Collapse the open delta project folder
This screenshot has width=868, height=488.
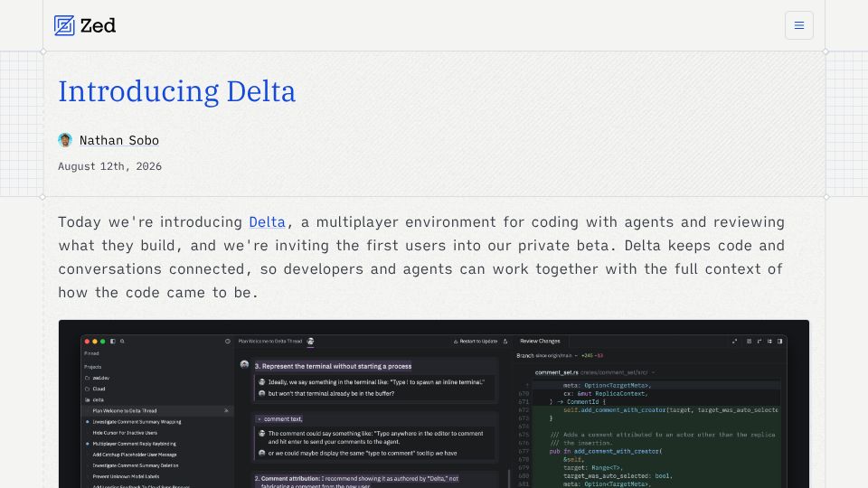[x=88, y=399]
